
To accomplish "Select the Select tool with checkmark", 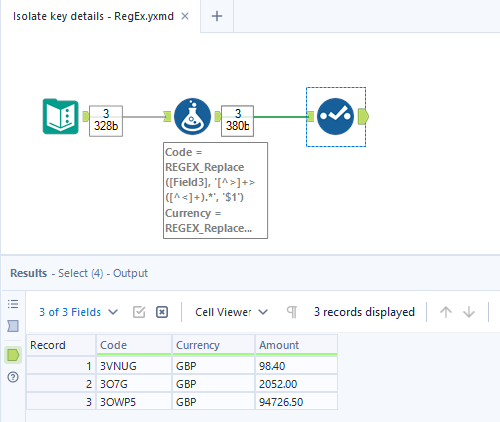I will (x=335, y=116).
